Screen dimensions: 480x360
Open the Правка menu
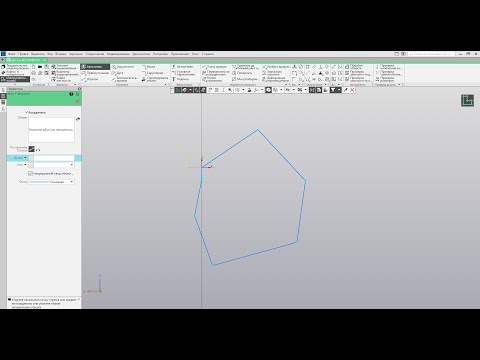coord(23,54)
